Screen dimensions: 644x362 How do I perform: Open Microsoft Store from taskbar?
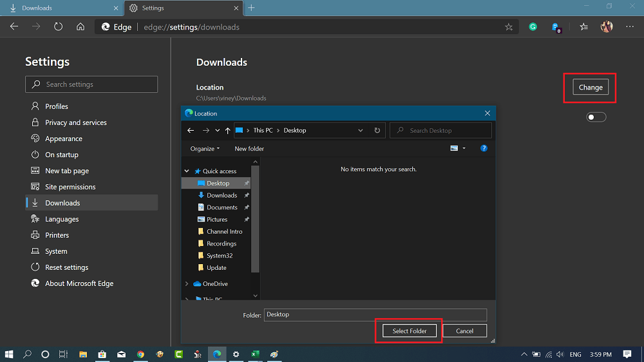(x=102, y=354)
